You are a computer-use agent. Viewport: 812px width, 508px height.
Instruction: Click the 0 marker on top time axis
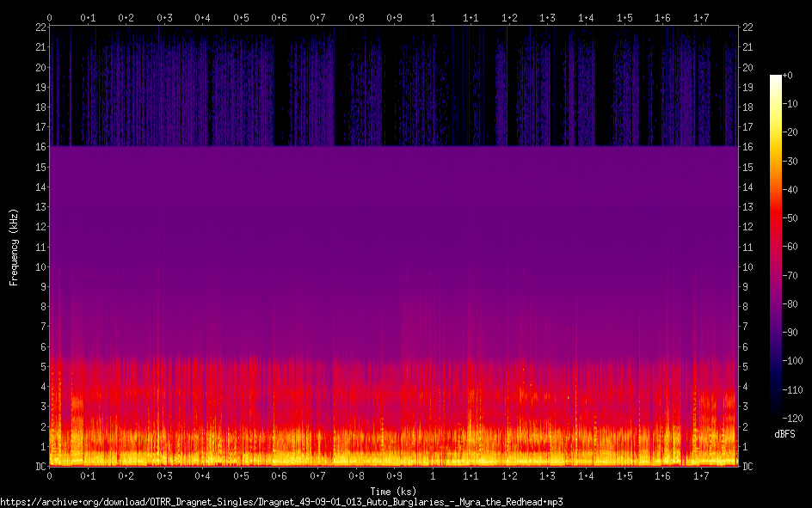[50, 17]
